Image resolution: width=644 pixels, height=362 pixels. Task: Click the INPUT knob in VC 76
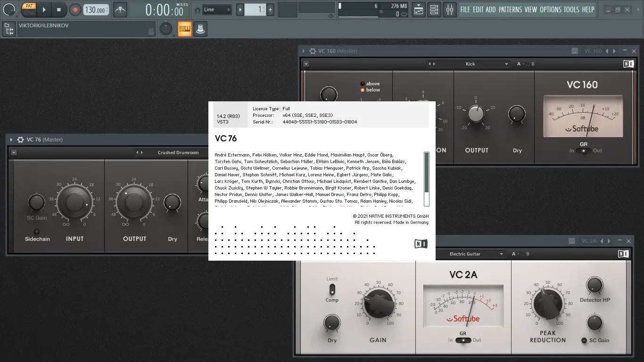click(74, 203)
